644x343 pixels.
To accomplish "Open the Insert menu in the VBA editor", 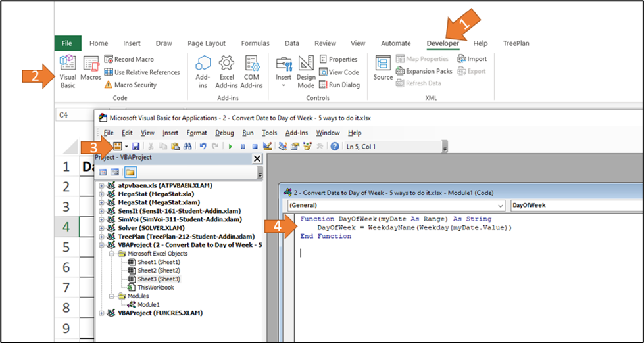I will pyautogui.click(x=170, y=133).
